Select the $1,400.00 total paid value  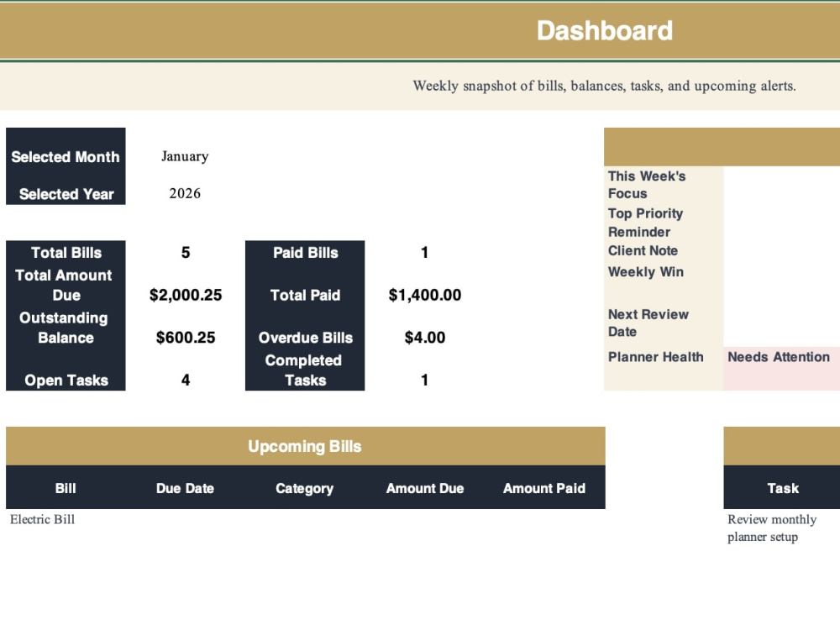[x=424, y=295]
